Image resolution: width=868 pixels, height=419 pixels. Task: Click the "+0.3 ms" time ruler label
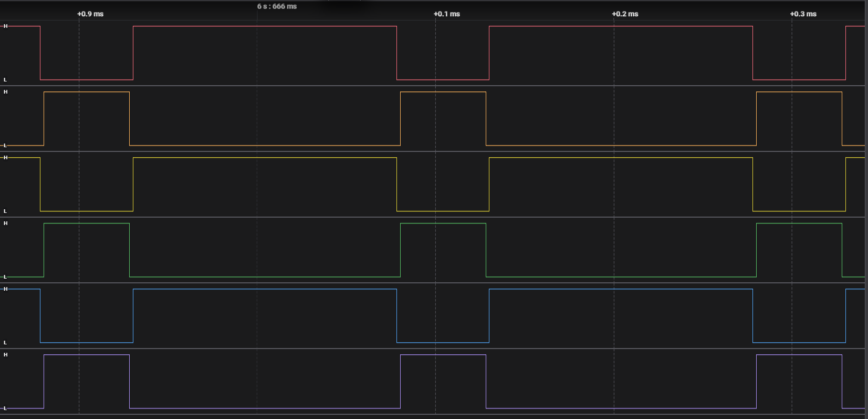803,14
